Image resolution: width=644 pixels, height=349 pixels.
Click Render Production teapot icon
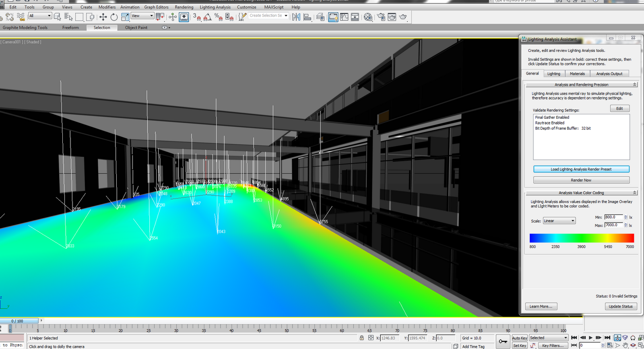coord(402,17)
